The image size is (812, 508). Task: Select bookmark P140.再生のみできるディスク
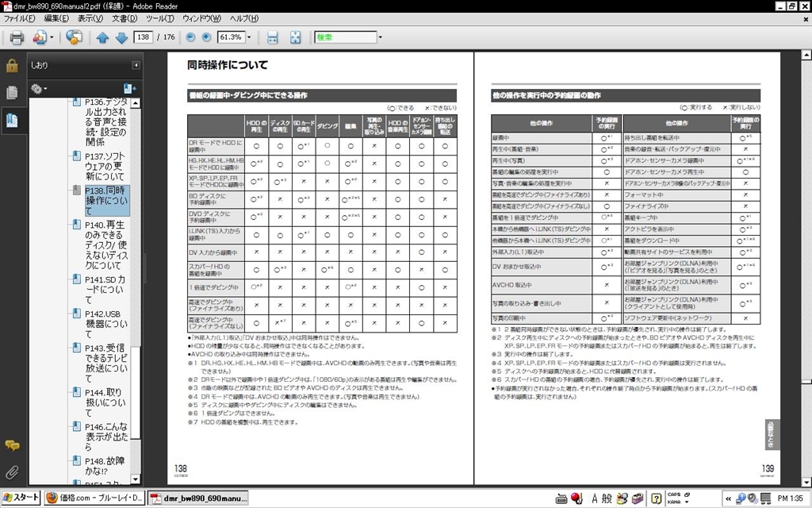click(106, 245)
